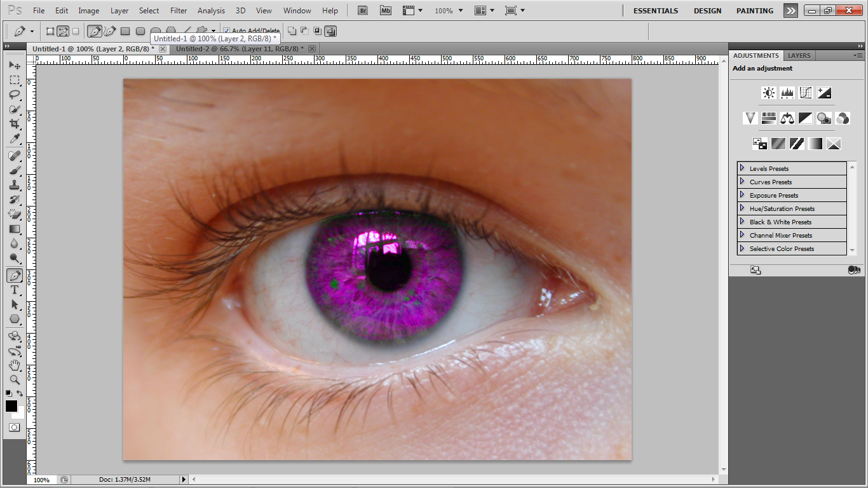
Task: Open the Filter menu
Action: 179,11
